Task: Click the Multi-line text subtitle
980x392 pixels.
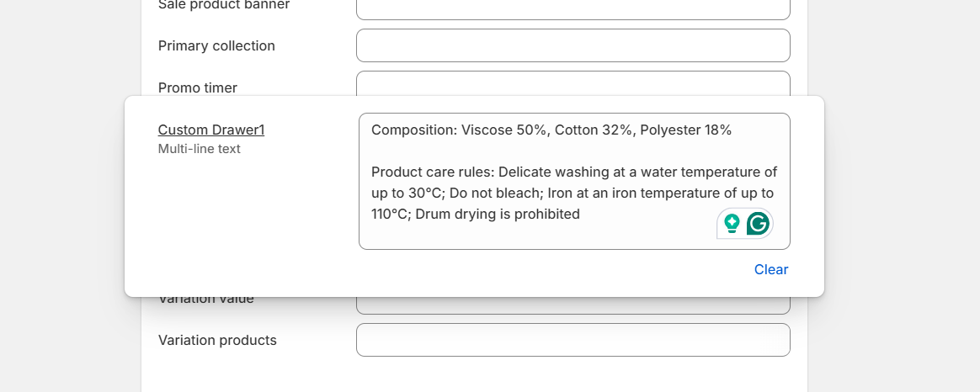Action: pyautogui.click(x=200, y=149)
